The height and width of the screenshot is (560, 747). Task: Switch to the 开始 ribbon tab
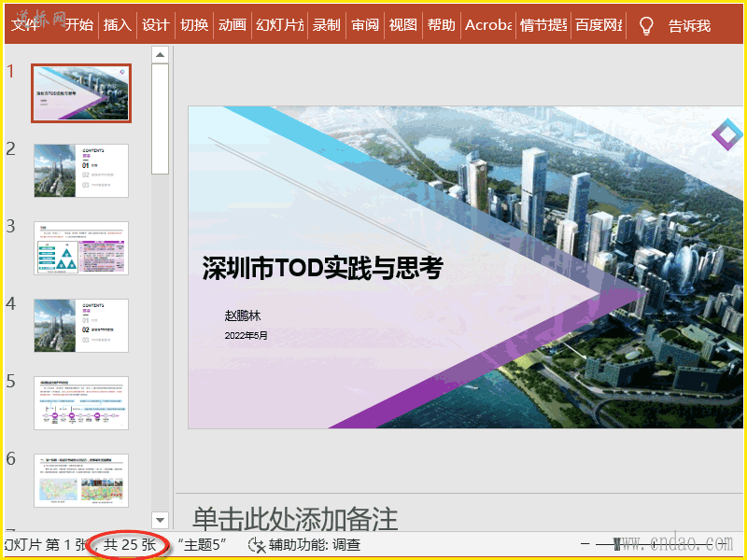tap(79, 25)
